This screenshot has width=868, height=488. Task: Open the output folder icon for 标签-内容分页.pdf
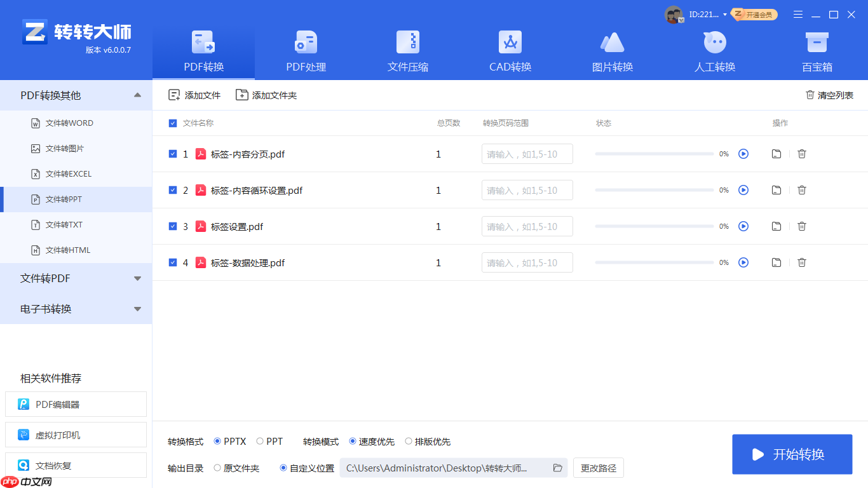click(776, 154)
